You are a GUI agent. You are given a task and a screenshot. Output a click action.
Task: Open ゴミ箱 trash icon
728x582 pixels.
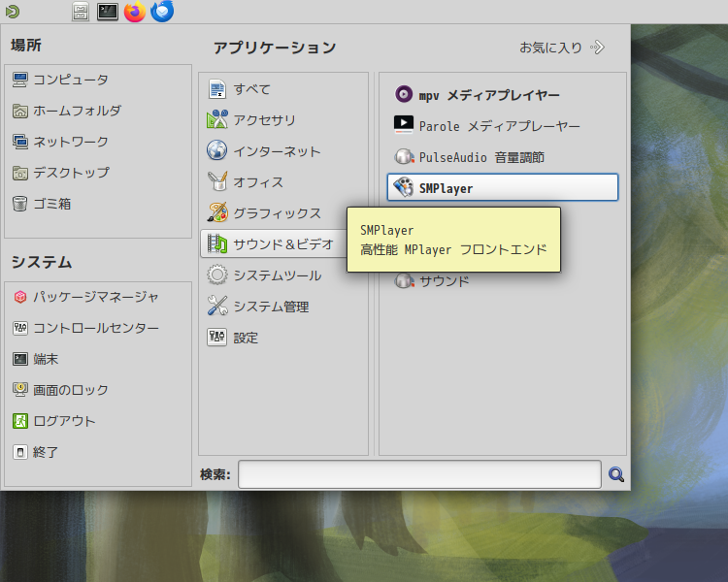[x=20, y=204]
